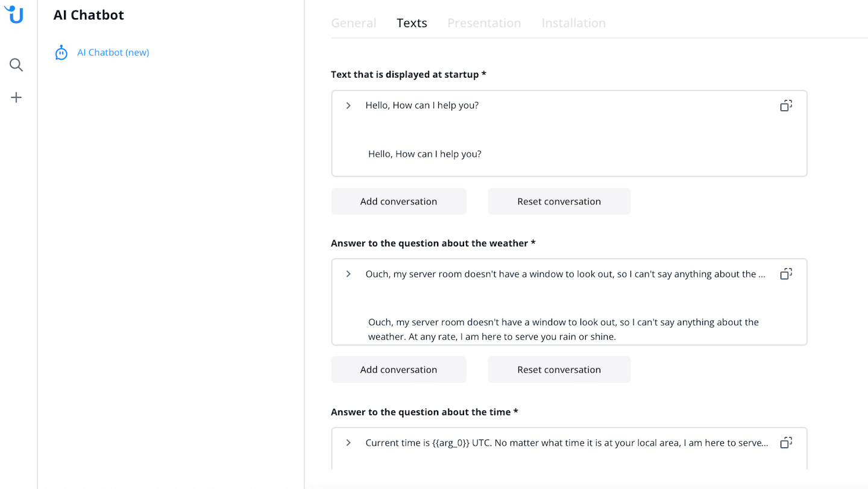
Task: Click the plus icon in left sidebar
Action: pyautogui.click(x=16, y=98)
